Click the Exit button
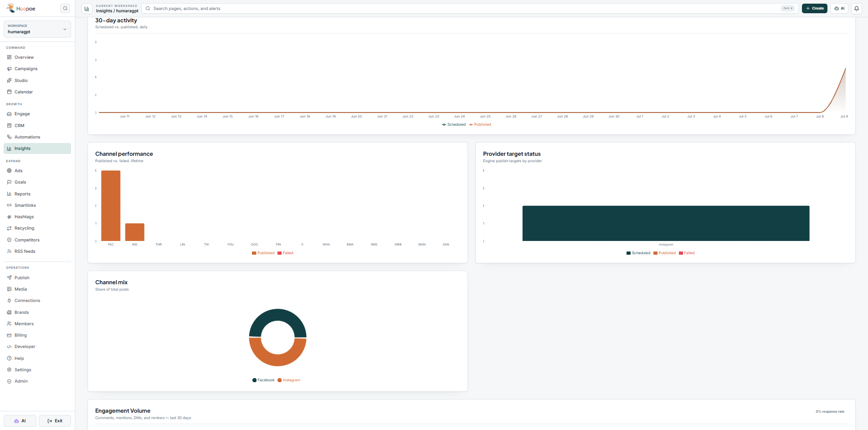The height and width of the screenshot is (430, 868). click(x=55, y=421)
